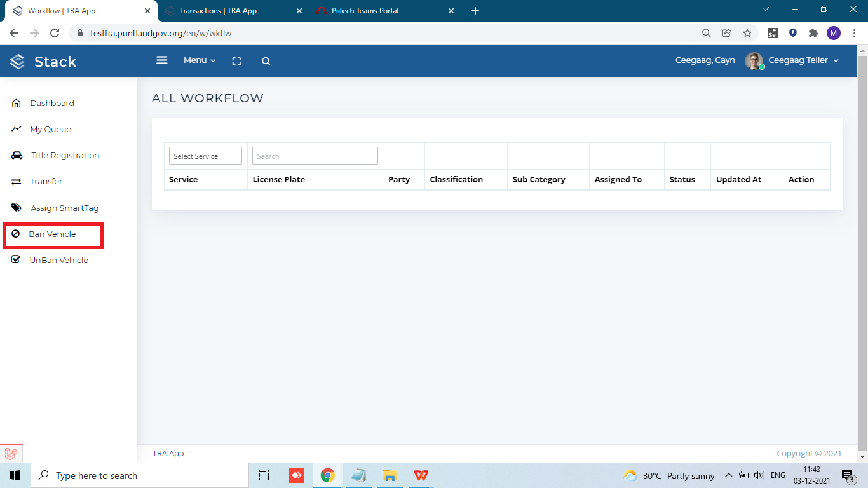Viewport: 868px width, 488px height.
Task: Open the tab search chevron
Action: (x=766, y=10)
